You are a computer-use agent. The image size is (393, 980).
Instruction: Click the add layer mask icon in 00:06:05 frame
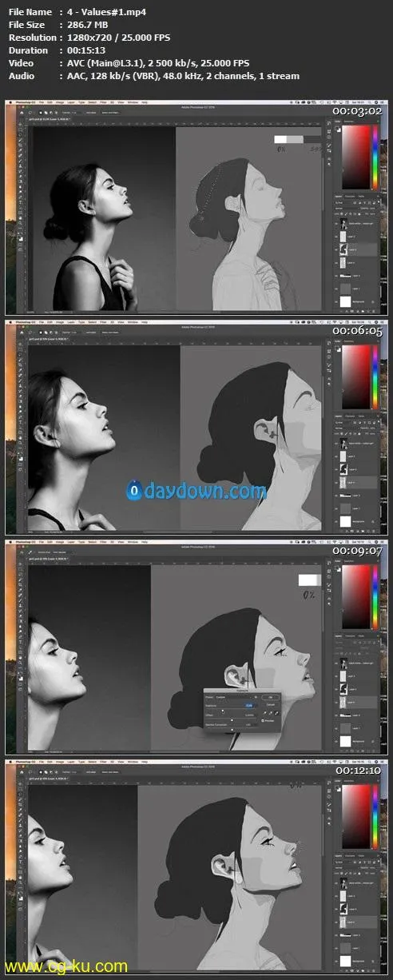352,531
